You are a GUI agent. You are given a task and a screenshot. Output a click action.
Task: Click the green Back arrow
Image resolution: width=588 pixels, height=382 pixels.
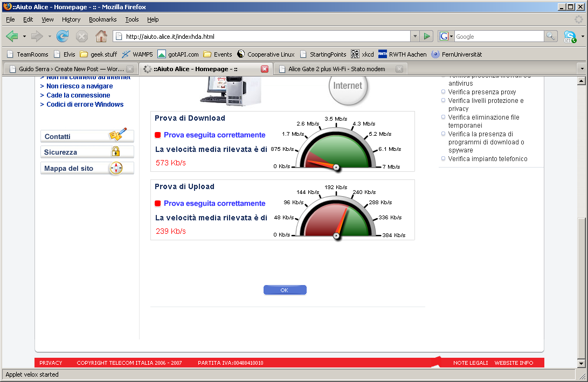pyautogui.click(x=12, y=36)
